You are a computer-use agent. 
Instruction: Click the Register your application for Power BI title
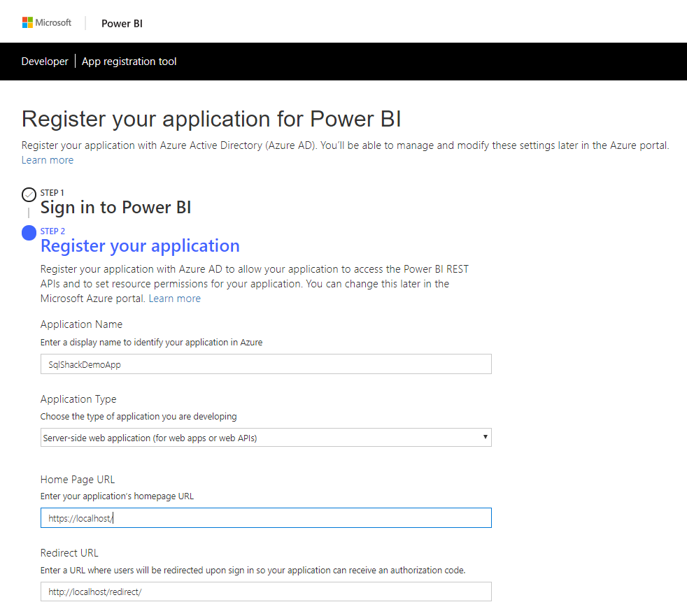tap(211, 119)
